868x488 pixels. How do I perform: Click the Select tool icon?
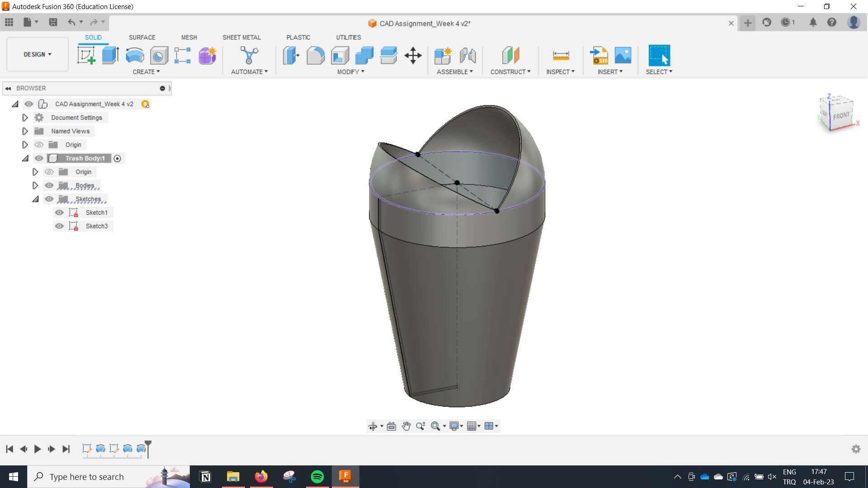659,56
